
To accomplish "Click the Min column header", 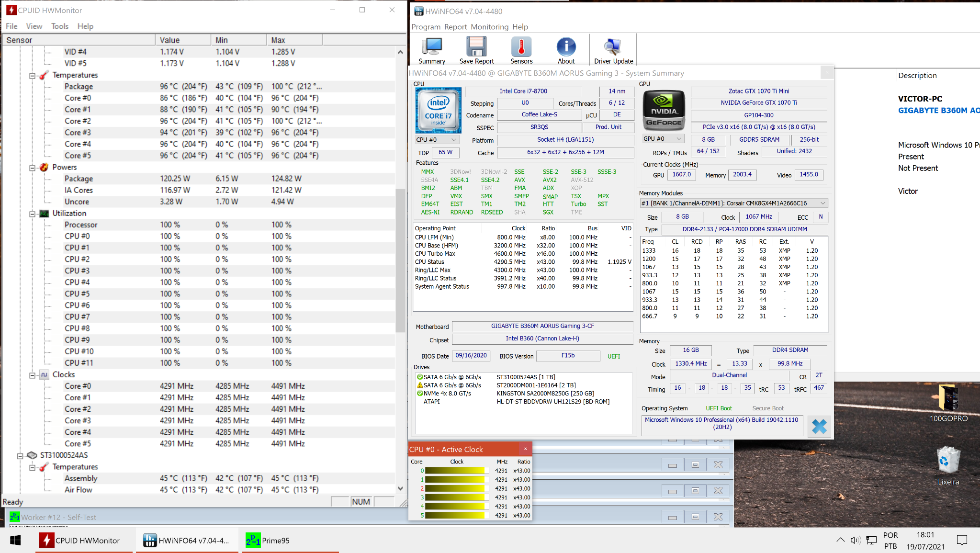I will 238,40.
